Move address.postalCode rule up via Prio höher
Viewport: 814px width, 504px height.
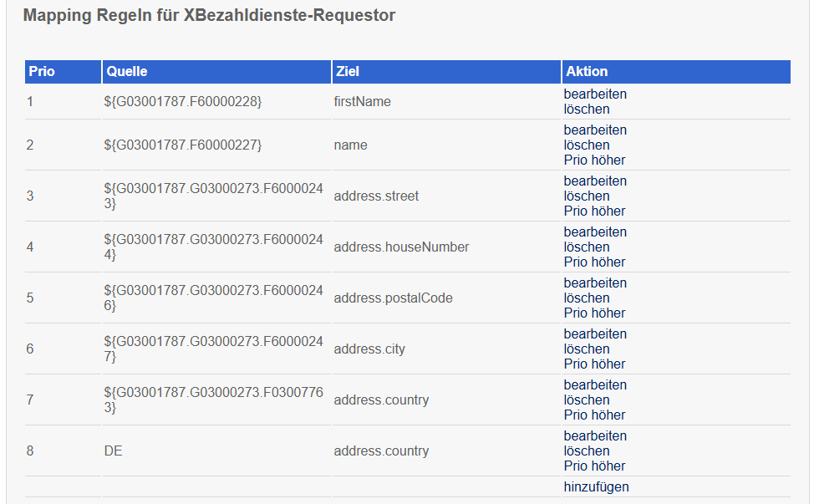[594, 313]
